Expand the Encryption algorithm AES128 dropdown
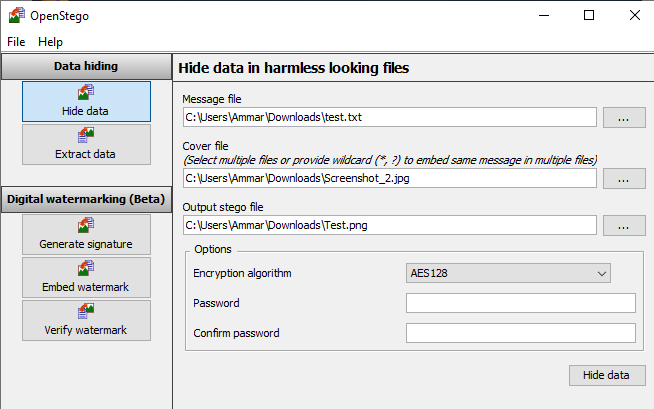Image resolution: width=654 pixels, height=409 pixels. click(x=508, y=273)
